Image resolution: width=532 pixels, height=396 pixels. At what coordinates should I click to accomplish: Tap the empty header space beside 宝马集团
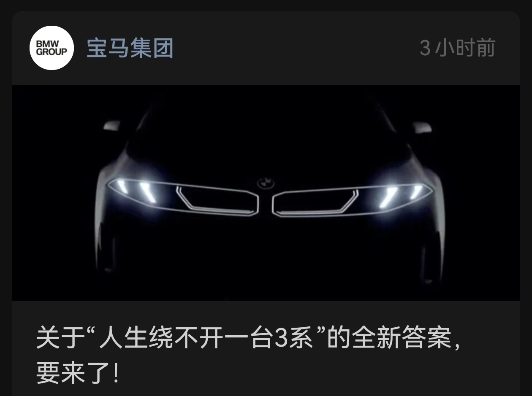(296, 48)
